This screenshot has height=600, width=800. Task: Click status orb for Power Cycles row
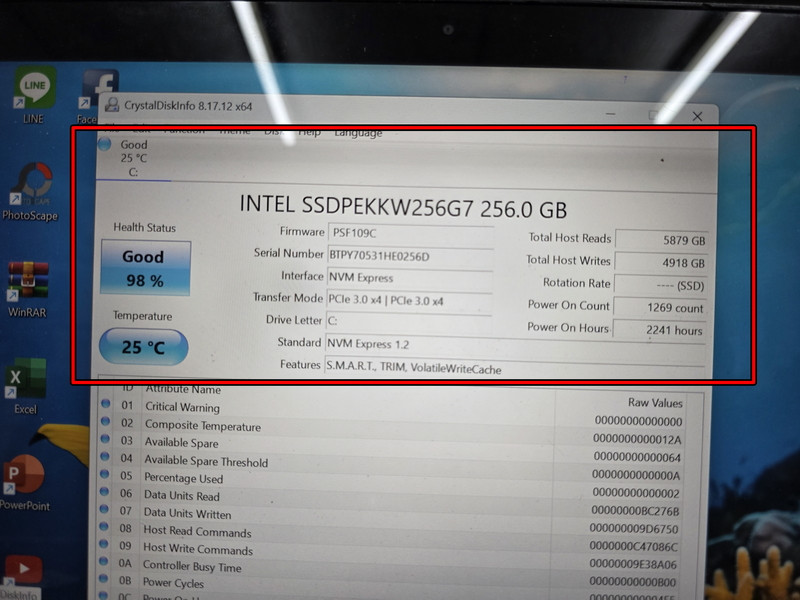pyautogui.click(x=104, y=579)
